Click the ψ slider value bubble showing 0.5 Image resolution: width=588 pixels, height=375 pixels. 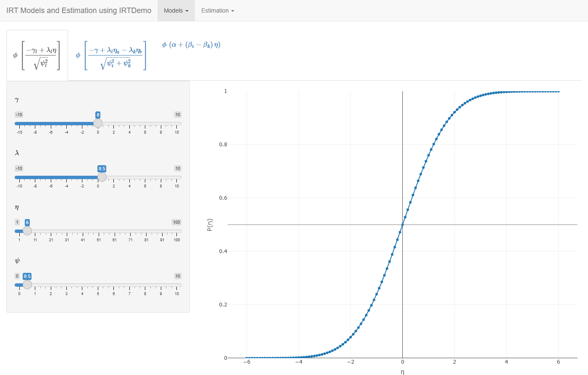coord(27,276)
